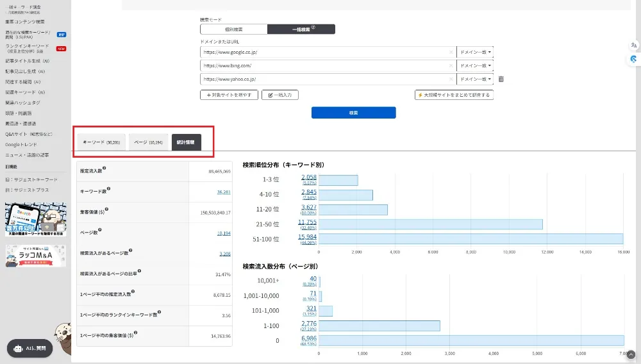The image size is (641, 364).
Task: Clear the bing.com URL field with its X icon
Action: tap(451, 66)
